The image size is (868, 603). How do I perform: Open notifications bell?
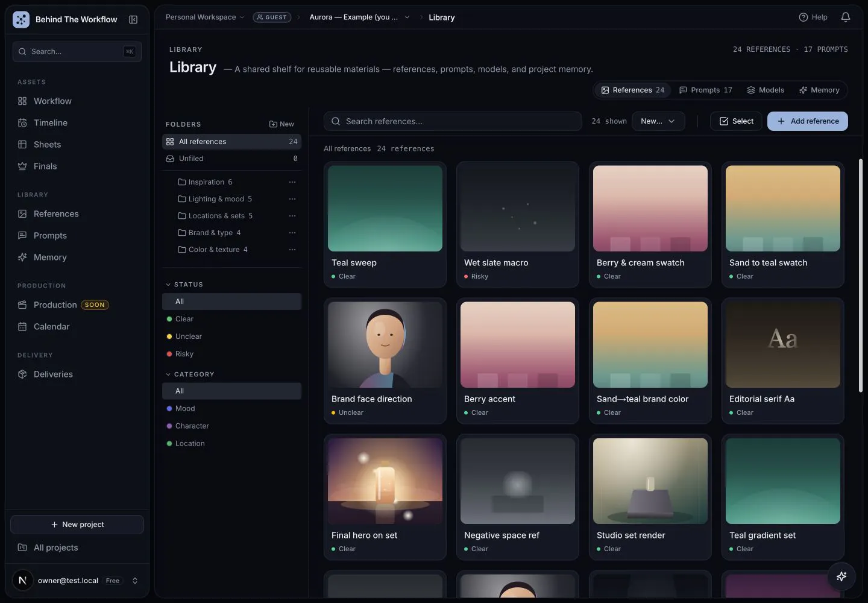coord(846,17)
